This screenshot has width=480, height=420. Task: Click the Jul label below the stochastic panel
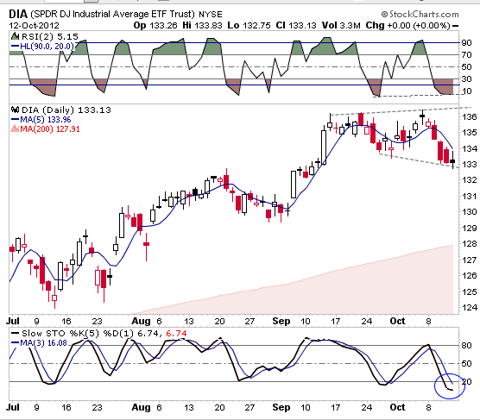pos(13,407)
